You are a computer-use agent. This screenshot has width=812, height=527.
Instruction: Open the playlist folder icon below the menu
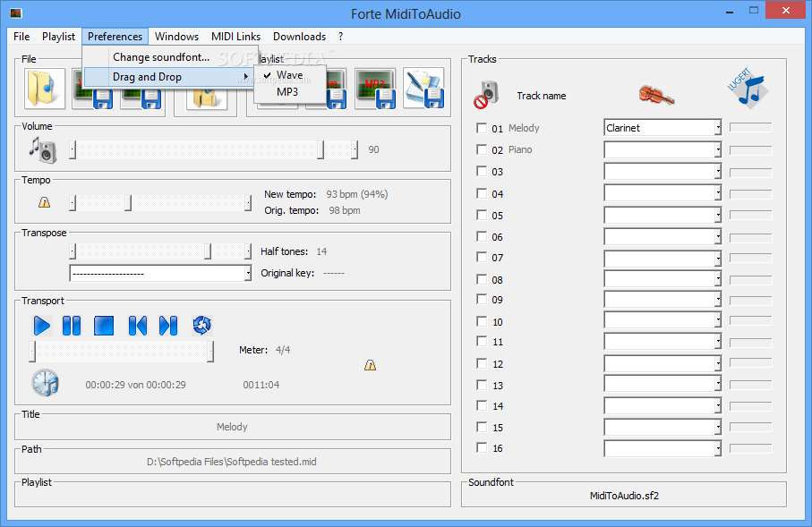(207, 98)
